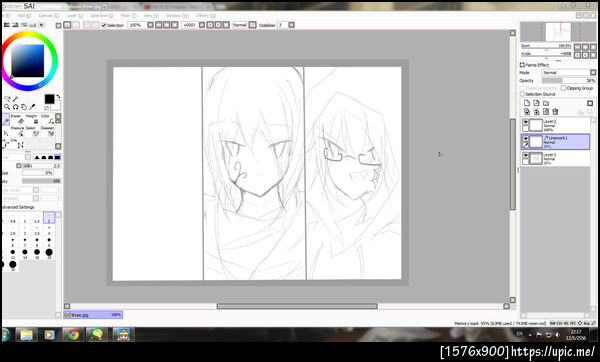Screen dimensions: 600x362
Task: Select the magnifier zoom tool
Action: 7,107
